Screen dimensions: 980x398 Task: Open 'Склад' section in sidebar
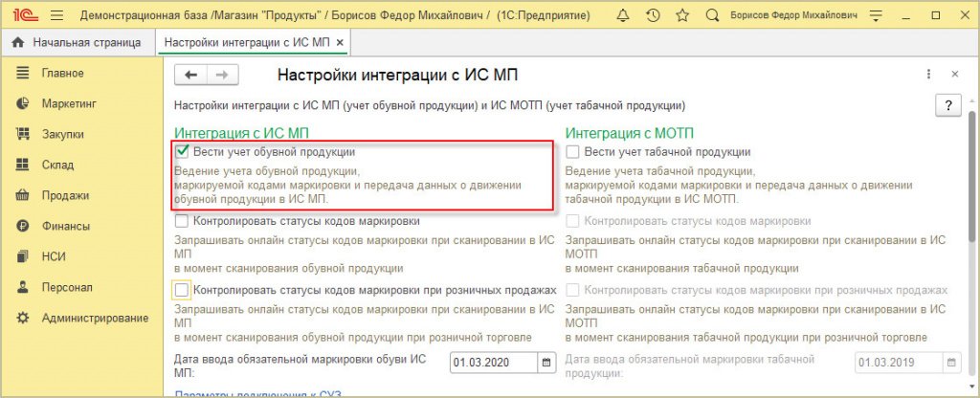click(57, 165)
